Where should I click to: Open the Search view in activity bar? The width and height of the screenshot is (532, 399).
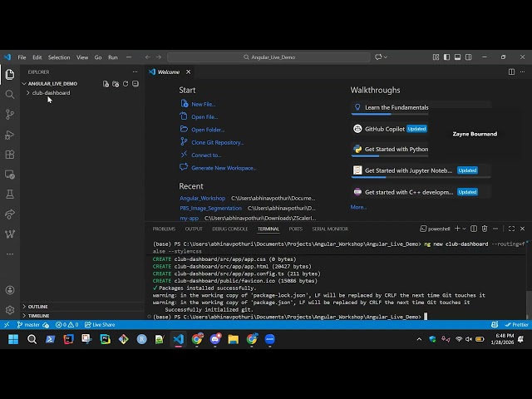(10, 94)
